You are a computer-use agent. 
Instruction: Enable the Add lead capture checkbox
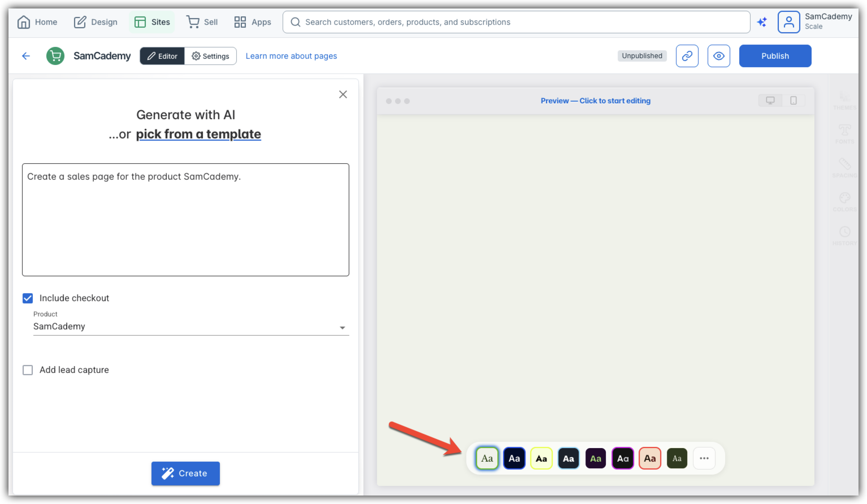[27, 370]
